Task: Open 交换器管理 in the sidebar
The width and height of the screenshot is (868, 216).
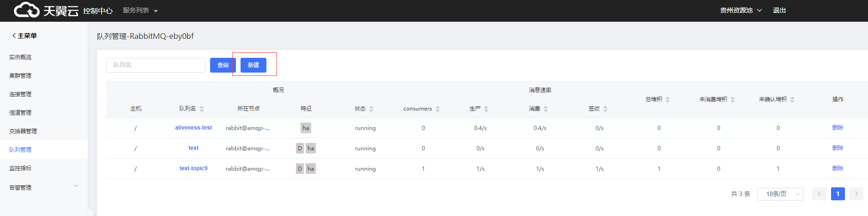Action: (23, 131)
